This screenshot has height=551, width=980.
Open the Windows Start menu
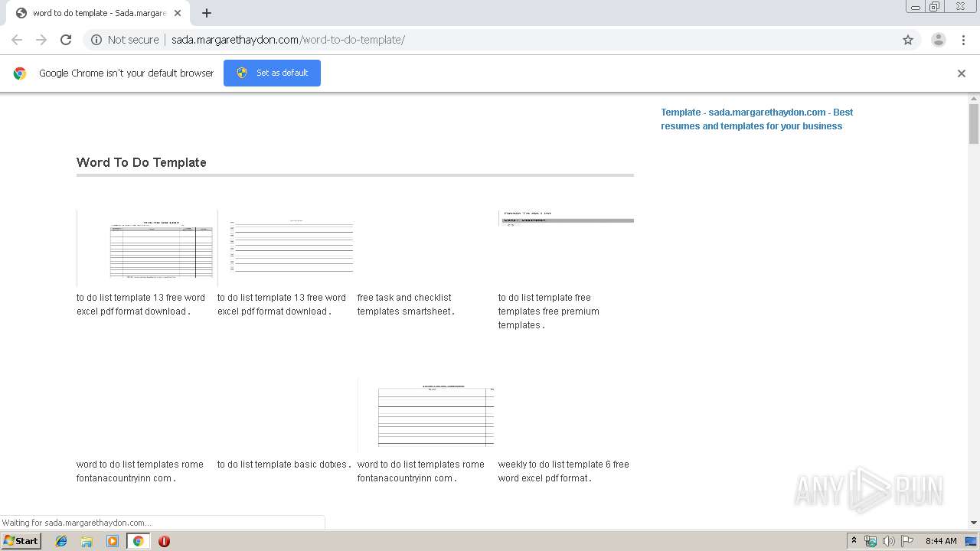[x=21, y=540]
